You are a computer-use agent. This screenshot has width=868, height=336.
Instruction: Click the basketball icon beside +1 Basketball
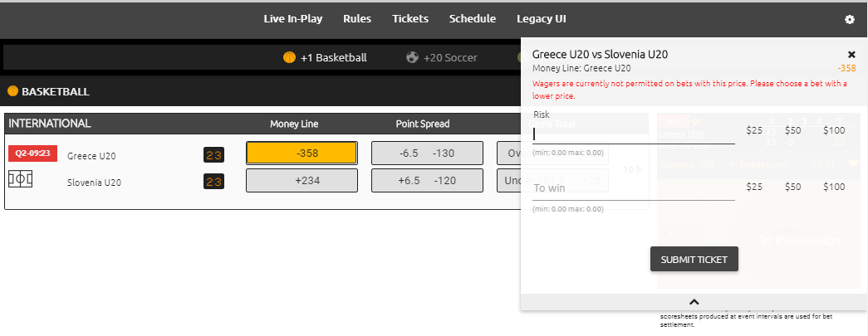click(289, 57)
